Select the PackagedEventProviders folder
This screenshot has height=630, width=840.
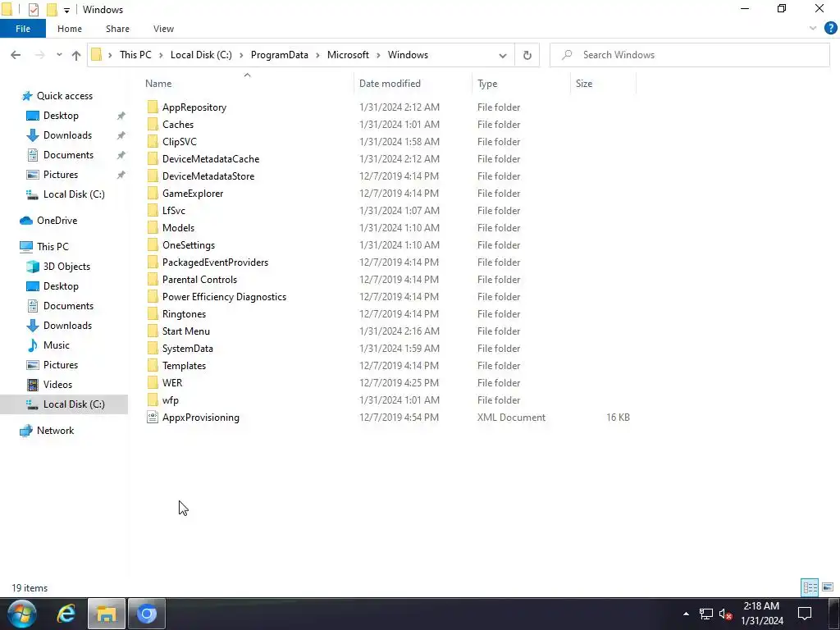[215, 262]
